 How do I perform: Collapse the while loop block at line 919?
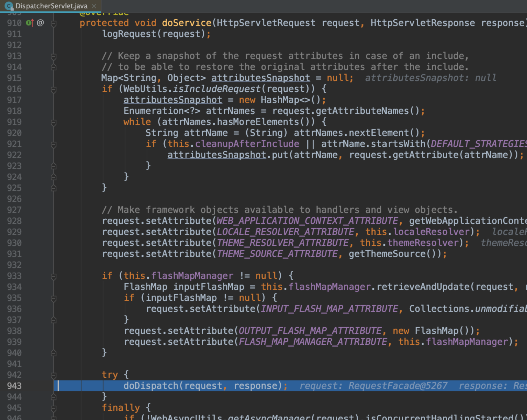pyautogui.click(x=54, y=122)
